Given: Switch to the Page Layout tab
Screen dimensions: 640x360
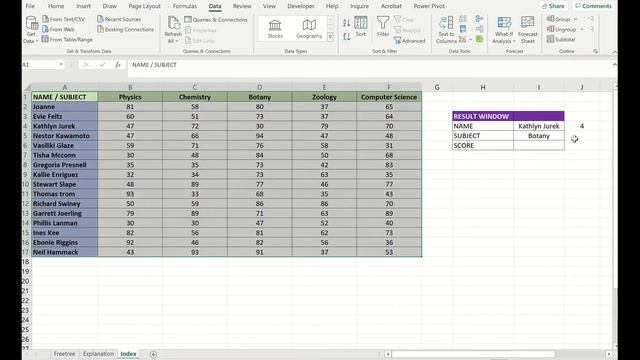Looking at the screenshot, I should point(144,6).
